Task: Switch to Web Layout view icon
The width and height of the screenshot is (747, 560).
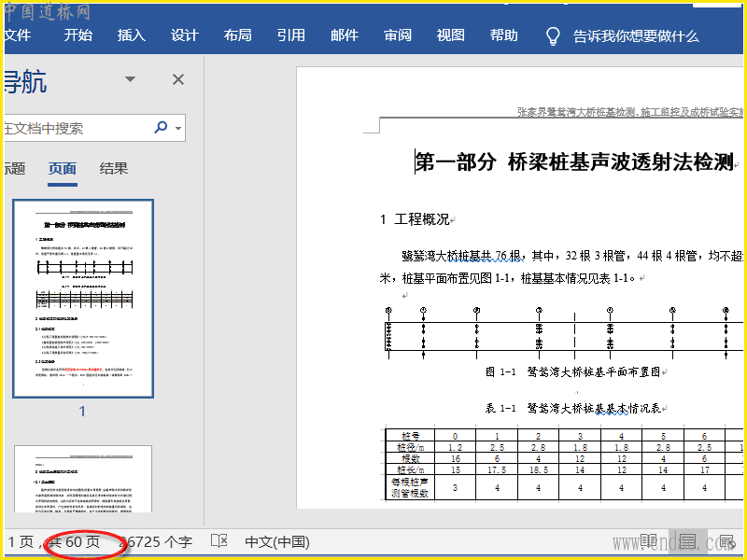Action: tap(727, 541)
